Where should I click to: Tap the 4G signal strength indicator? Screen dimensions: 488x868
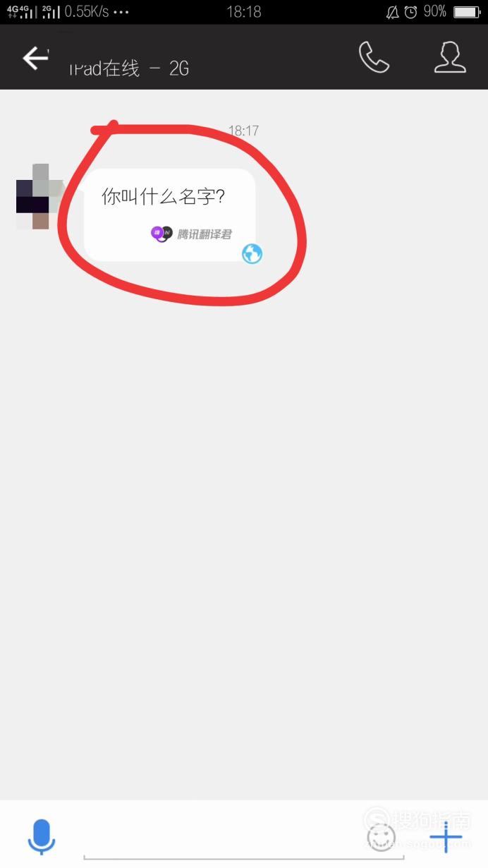click(21, 11)
